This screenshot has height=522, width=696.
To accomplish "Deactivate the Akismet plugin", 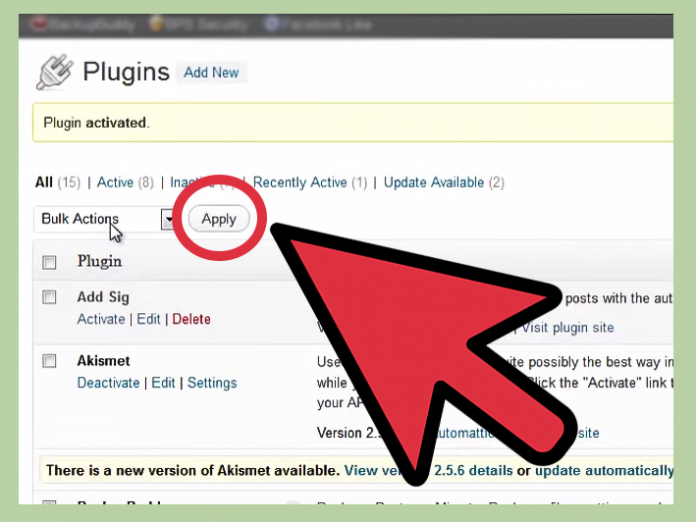I will (x=108, y=383).
